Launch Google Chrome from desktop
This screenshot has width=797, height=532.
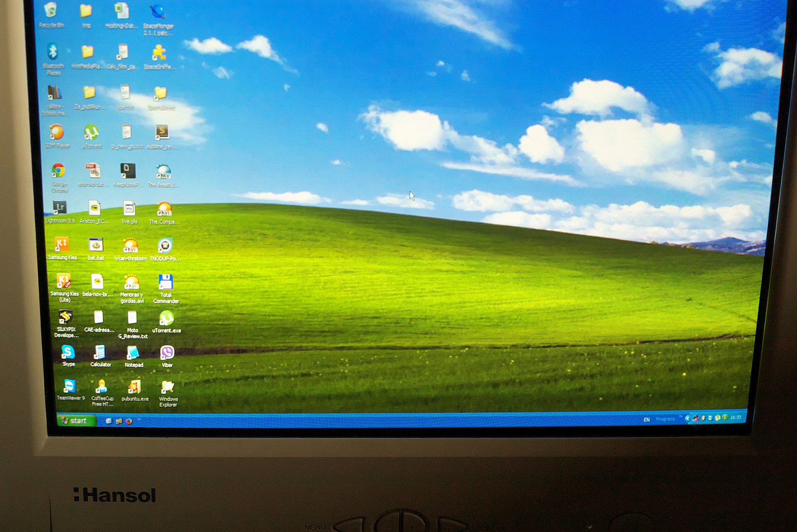(59, 177)
